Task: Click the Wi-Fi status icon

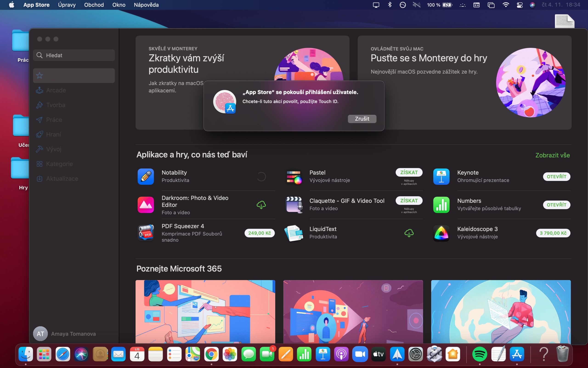Action: pyautogui.click(x=506, y=5)
